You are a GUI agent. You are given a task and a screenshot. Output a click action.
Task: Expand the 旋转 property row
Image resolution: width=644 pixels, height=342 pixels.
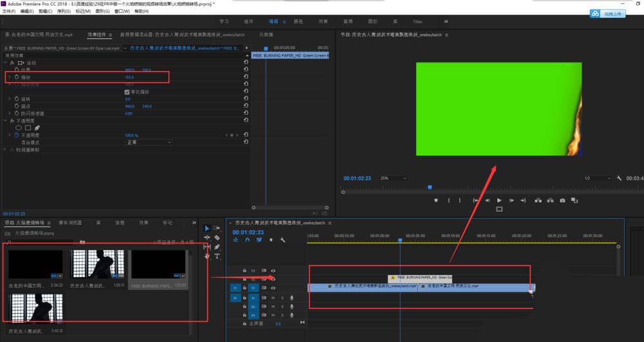pos(10,99)
